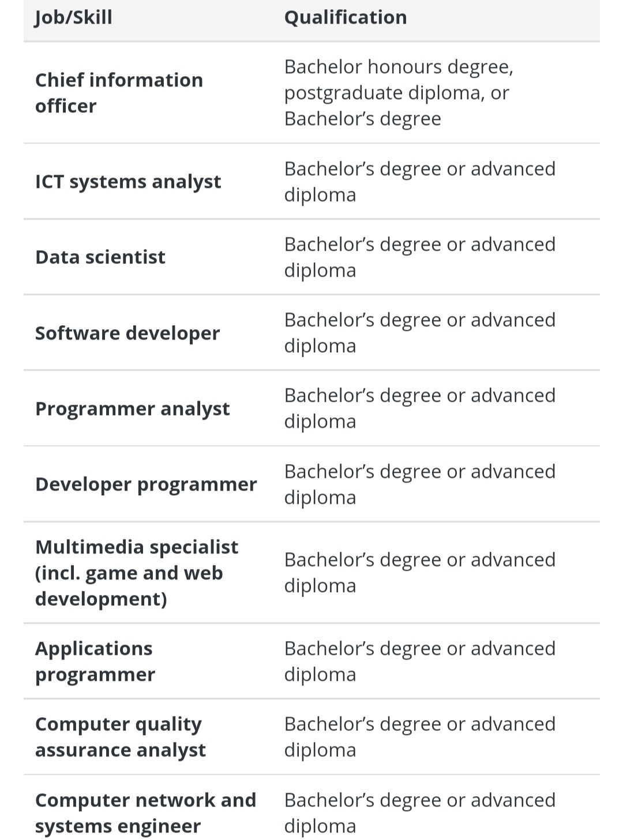Screen dimensions: 623x840
Task: Click the qualification beside Data scientist
Action: click(419, 257)
